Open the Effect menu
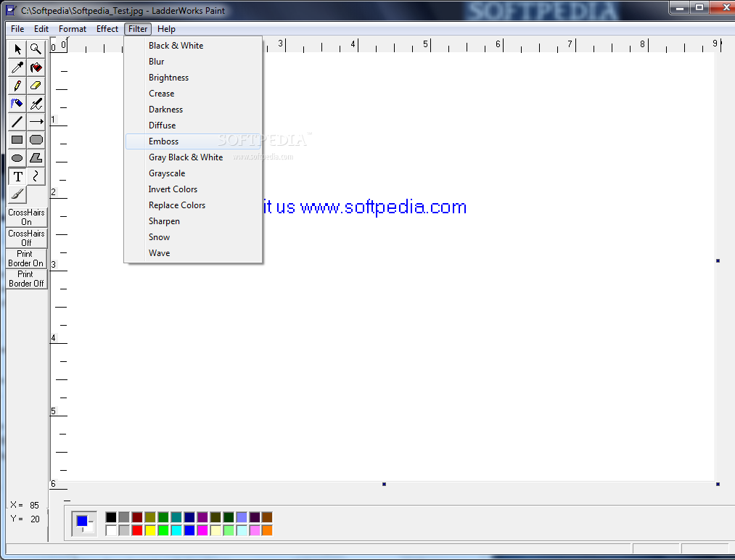The height and width of the screenshot is (560, 735). click(x=107, y=28)
